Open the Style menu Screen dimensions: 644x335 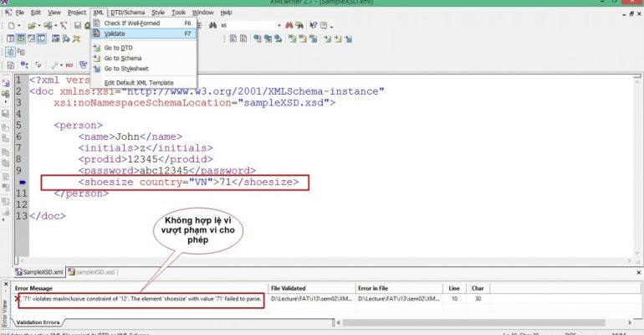(158, 13)
